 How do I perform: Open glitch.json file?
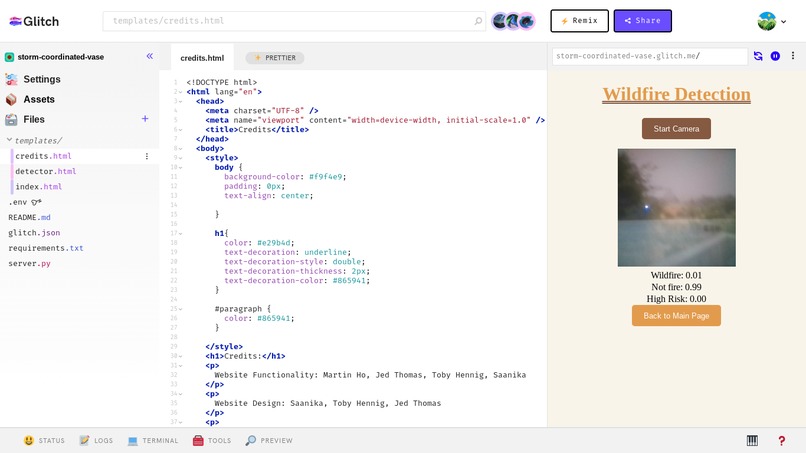click(x=34, y=233)
